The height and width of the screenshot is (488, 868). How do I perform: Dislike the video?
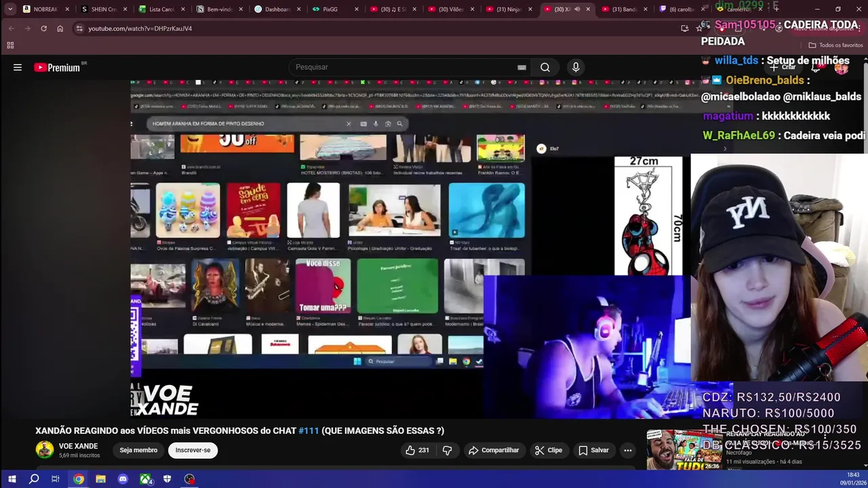[448, 450]
